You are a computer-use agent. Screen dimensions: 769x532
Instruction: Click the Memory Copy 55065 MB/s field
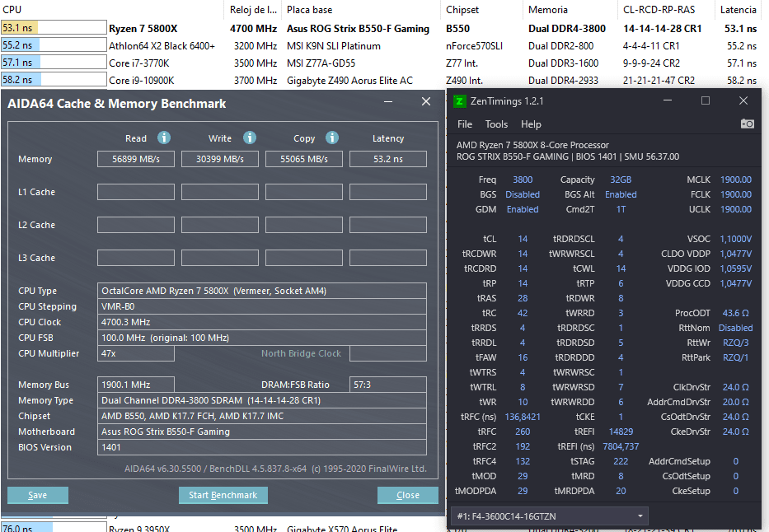coord(304,159)
